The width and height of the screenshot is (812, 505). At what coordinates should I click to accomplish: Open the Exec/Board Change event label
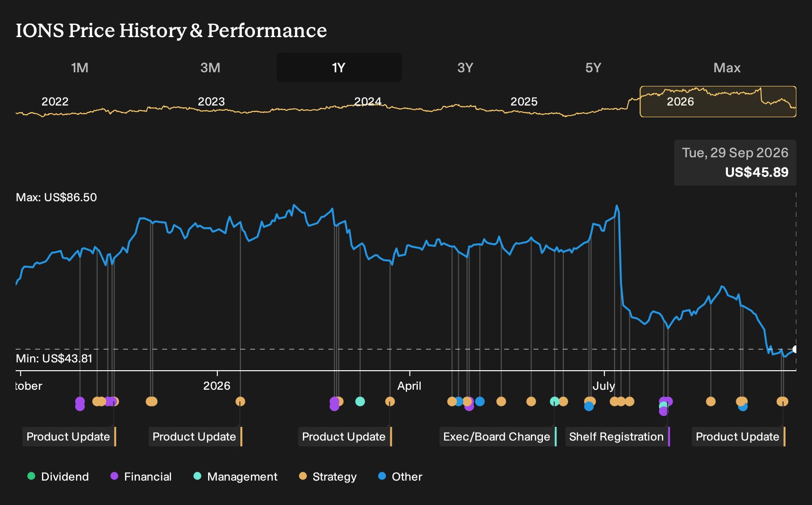click(498, 437)
